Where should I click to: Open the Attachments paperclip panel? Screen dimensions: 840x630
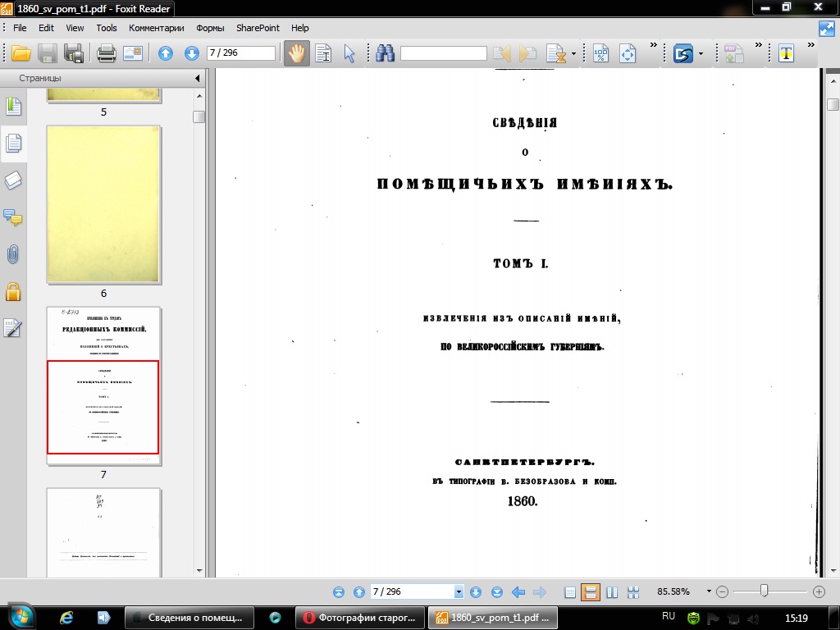(x=13, y=254)
